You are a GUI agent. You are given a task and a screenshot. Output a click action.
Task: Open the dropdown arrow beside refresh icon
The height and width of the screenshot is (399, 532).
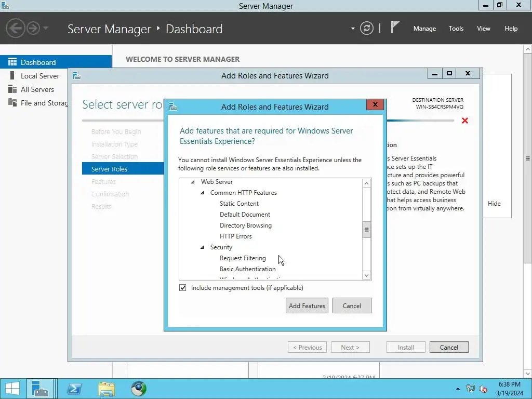tap(353, 29)
